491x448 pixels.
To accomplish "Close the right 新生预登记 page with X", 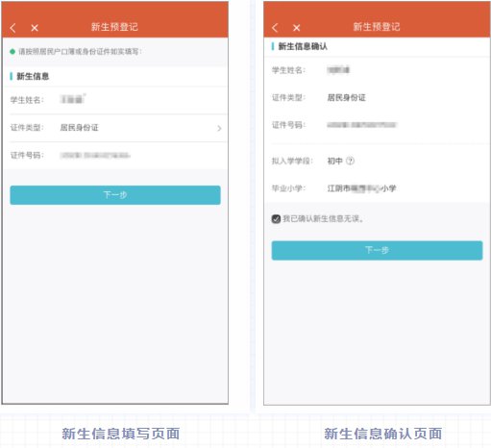I will click(297, 28).
